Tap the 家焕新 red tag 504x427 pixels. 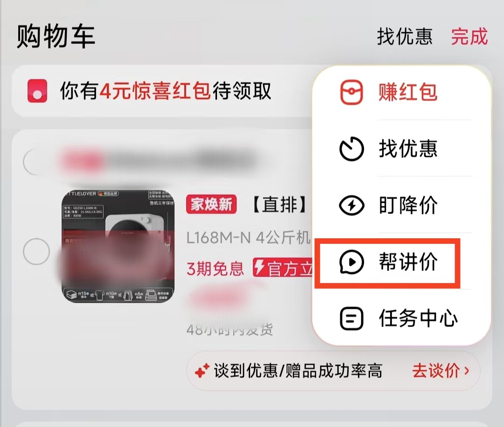pyautogui.click(x=211, y=204)
